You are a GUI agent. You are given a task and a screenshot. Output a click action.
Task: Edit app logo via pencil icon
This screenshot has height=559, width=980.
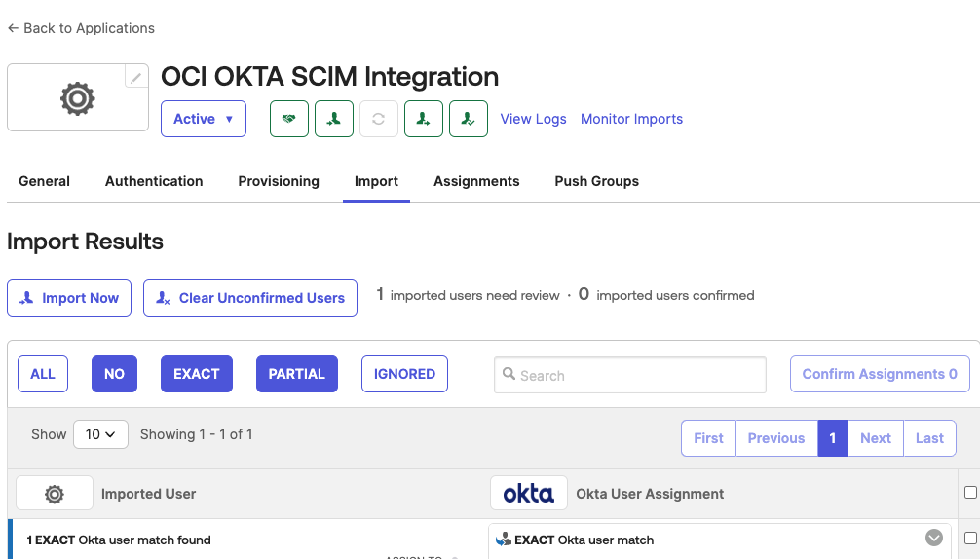click(136, 77)
